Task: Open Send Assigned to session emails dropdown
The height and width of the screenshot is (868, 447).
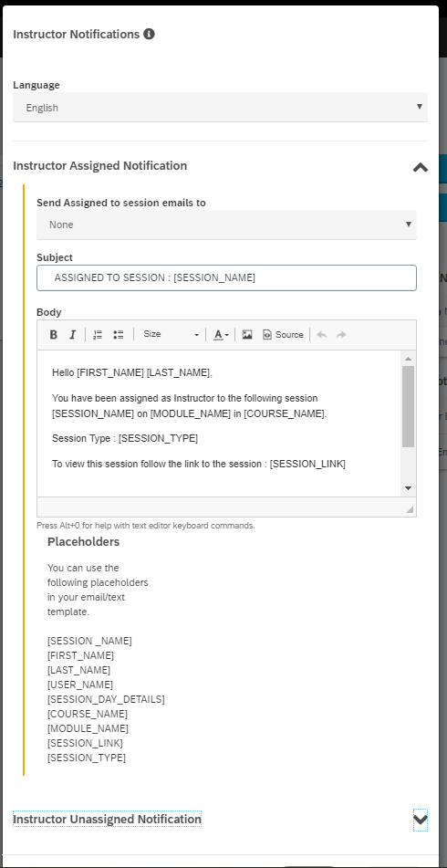Action: click(226, 225)
